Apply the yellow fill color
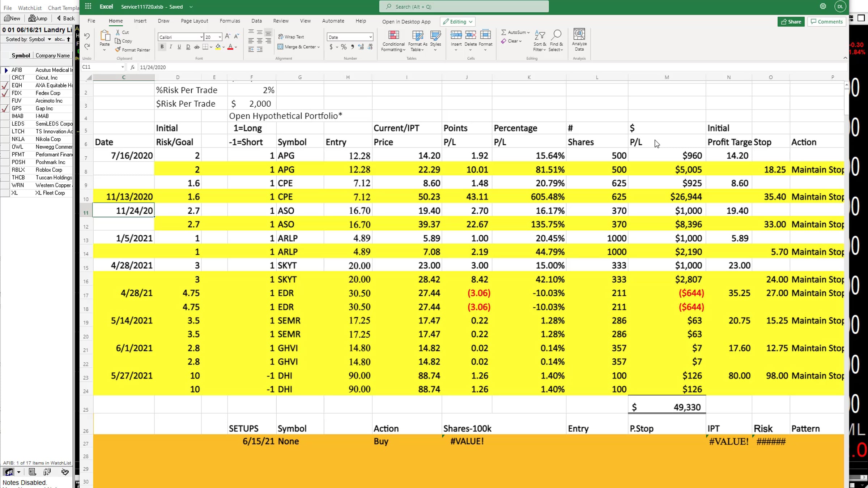 pyautogui.click(x=218, y=47)
